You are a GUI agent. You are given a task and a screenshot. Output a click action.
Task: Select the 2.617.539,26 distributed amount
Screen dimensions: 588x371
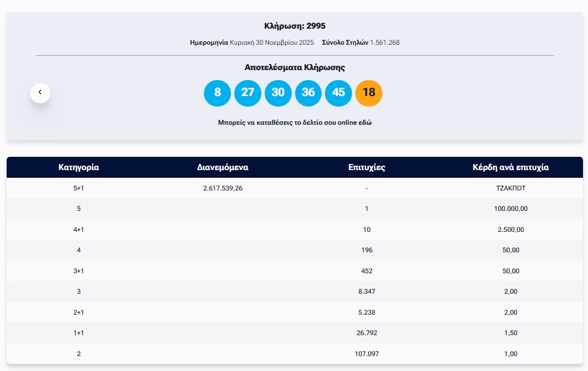[223, 188]
